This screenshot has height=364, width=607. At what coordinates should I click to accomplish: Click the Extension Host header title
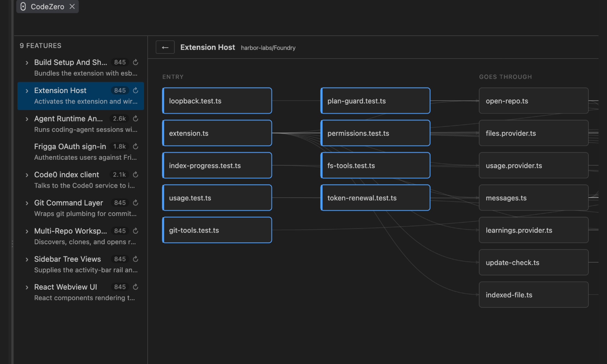(x=208, y=47)
